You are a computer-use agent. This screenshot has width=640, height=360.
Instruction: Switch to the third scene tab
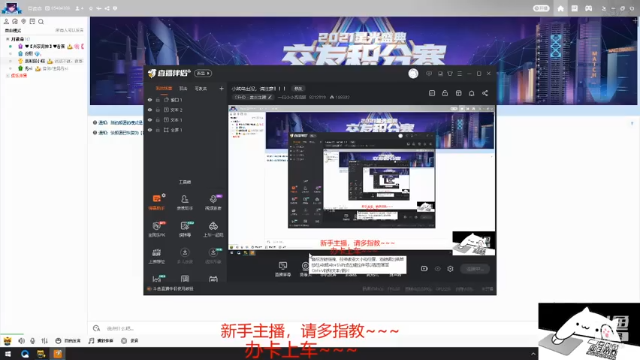click(x=200, y=89)
